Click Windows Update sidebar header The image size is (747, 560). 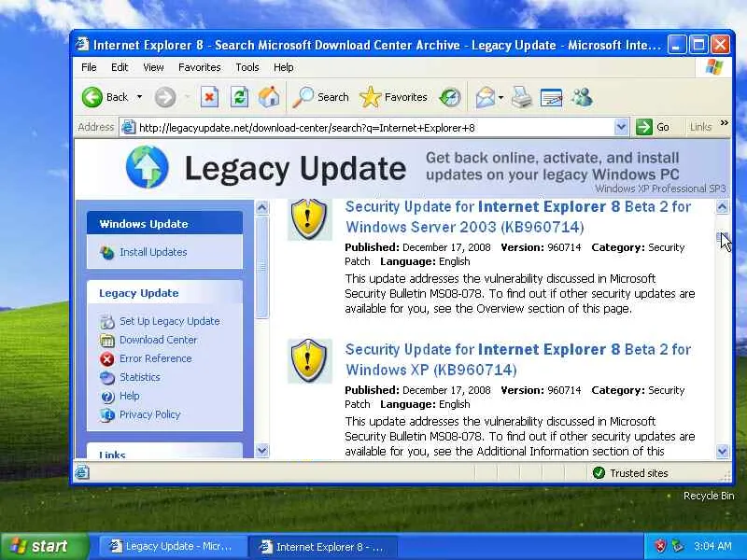click(x=164, y=223)
